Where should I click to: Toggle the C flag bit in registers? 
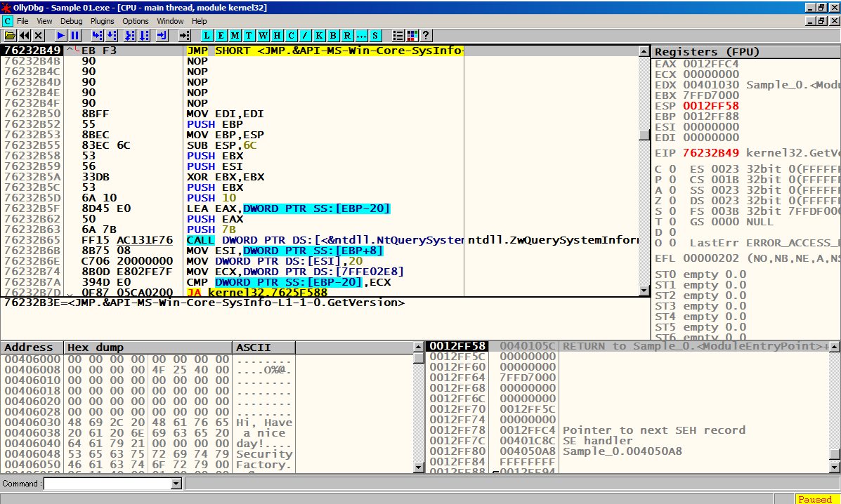[x=672, y=169]
